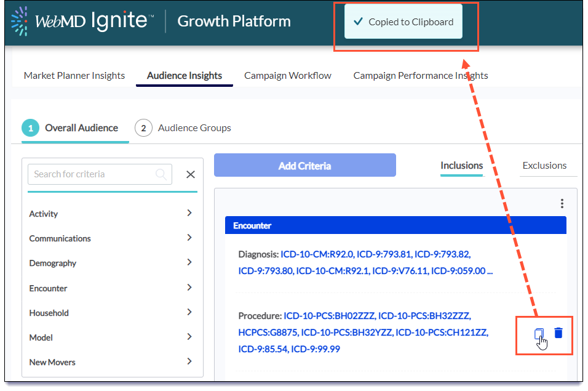The height and width of the screenshot is (391, 588).
Task: Expand the Communications category
Action: pyautogui.click(x=189, y=238)
